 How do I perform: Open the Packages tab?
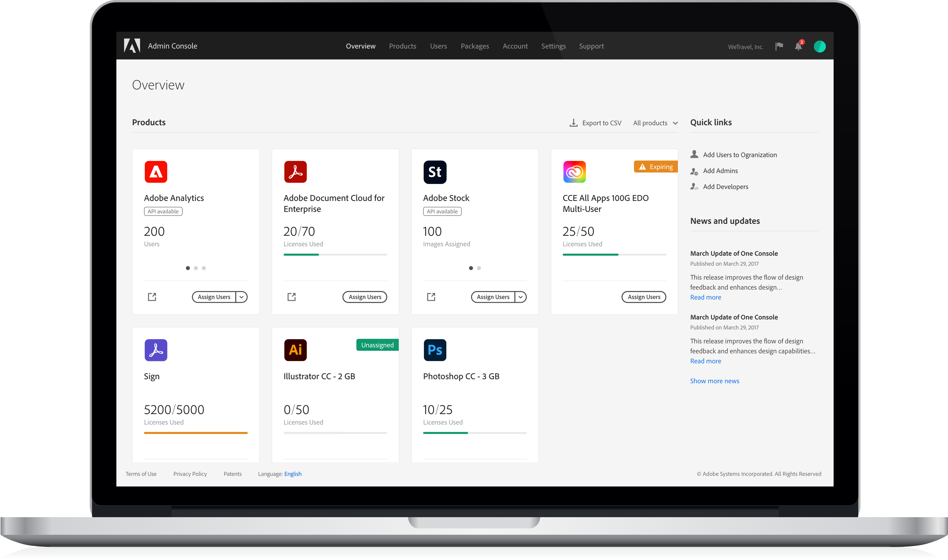click(x=475, y=46)
